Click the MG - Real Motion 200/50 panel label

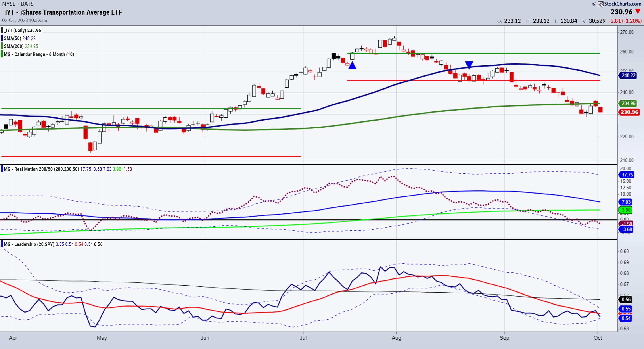pyautogui.click(x=41, y=169)
